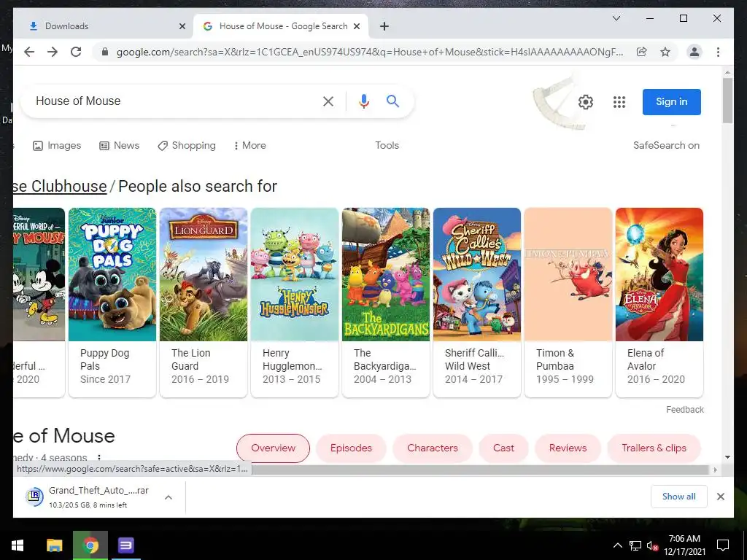The height and width of the screenshot is (560, 747).
Task: Open the purple app on the taskbar
Action: coord(126,545)
